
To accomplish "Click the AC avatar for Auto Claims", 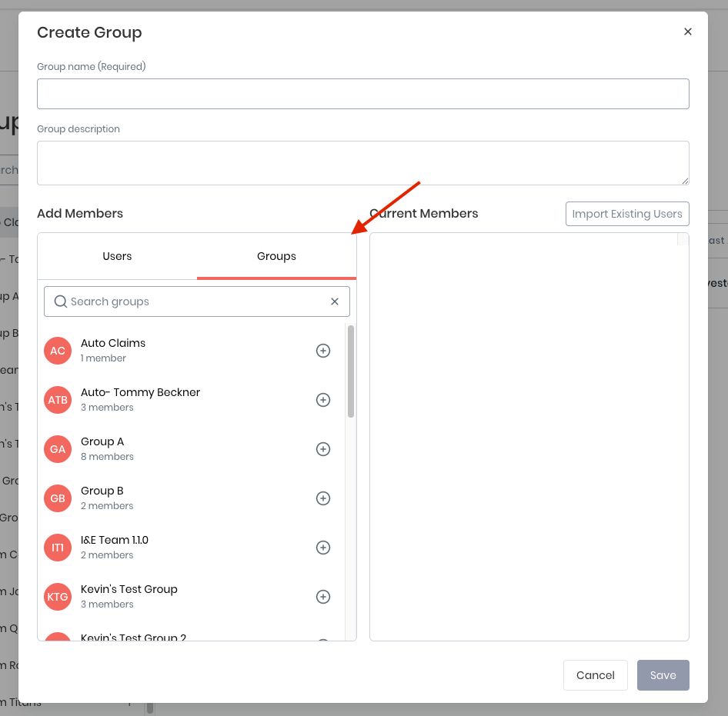I will [x=58, y=351].
